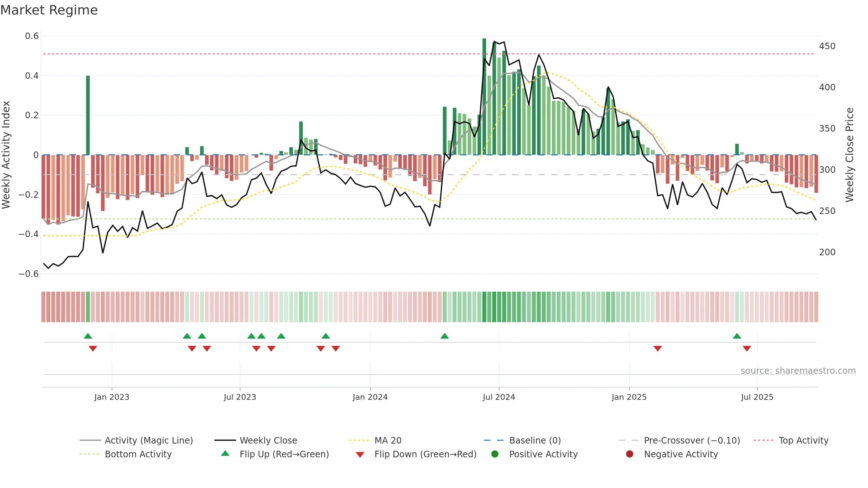Click the 450 price axis tick label

[x=827, y=46]
